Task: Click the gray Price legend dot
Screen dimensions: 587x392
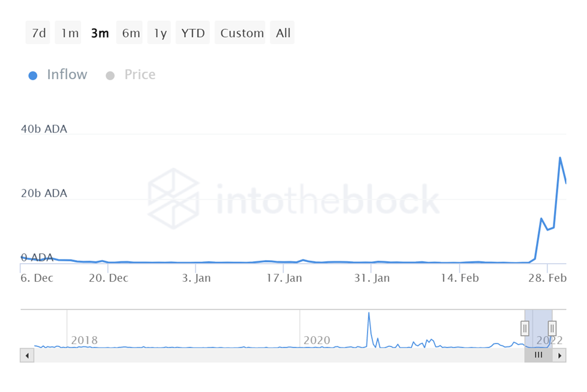Action: (x=110, y=76)
